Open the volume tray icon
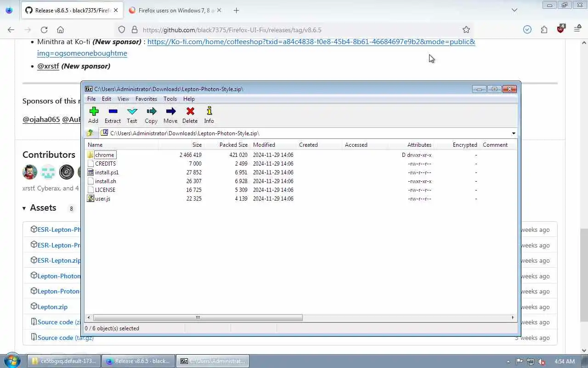The height and width of the screenshot is (368, 588). tap(542, 362)
